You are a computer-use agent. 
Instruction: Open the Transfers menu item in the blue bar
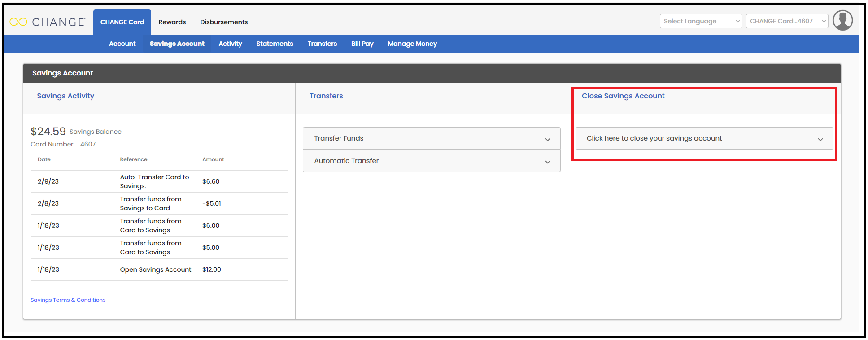tap(322, 44)
